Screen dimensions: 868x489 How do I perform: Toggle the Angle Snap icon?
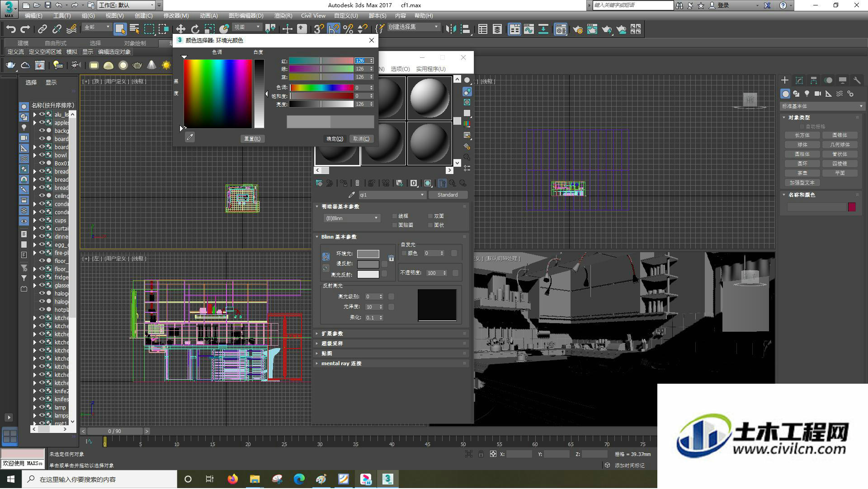[333, 29]
